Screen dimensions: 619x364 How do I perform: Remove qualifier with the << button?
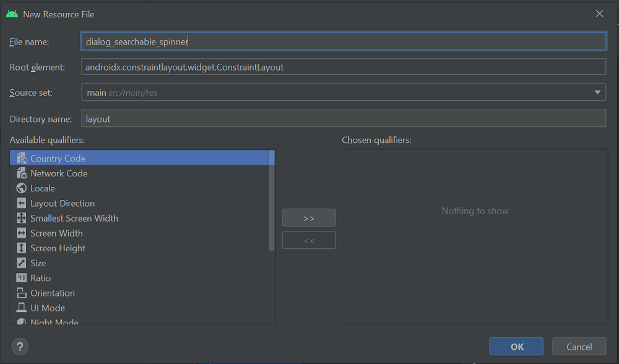tap(309, 240)
